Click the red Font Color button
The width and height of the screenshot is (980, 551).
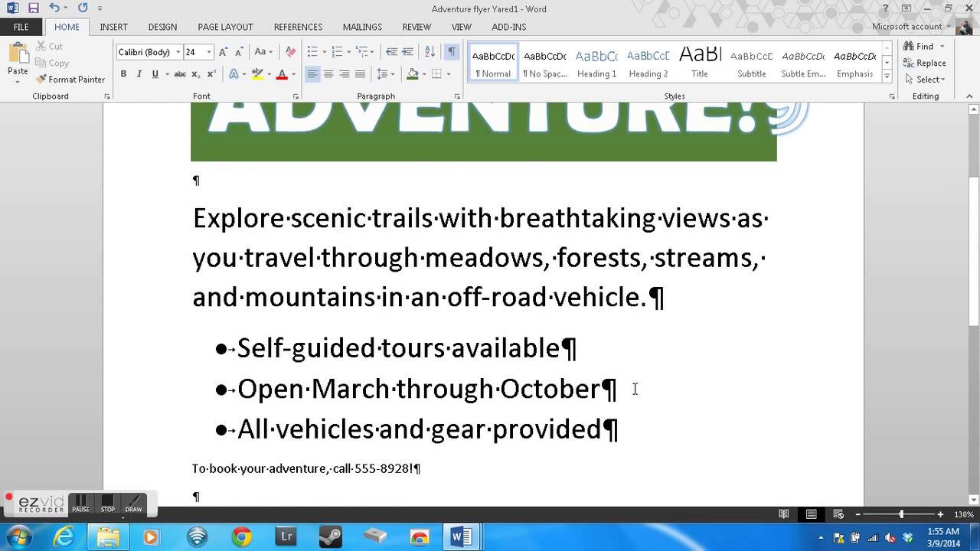(281, 74)
